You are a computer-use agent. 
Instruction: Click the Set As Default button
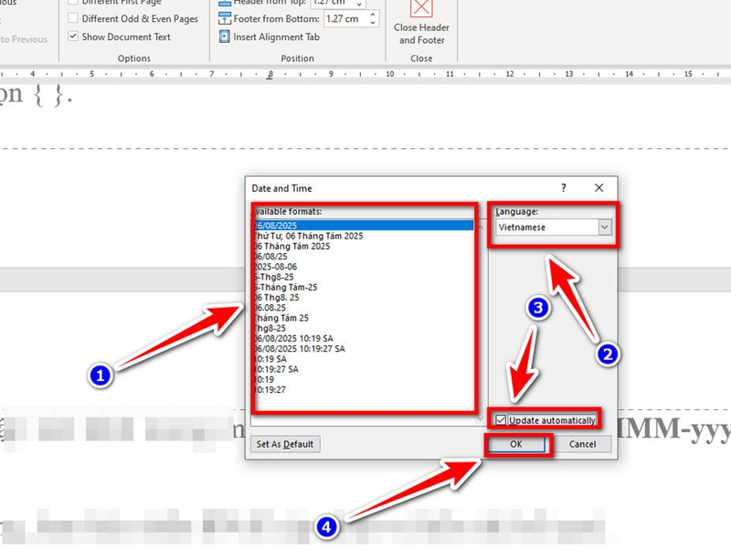pyautogui.click(x=285, y=444)
